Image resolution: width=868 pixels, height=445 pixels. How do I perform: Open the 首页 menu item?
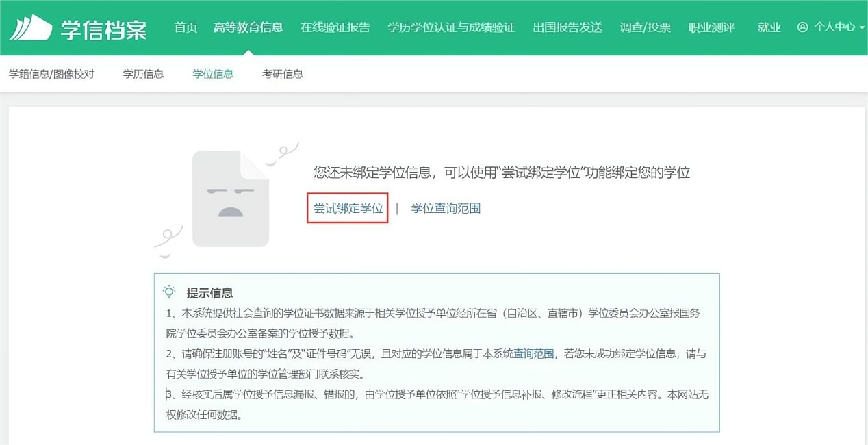pyautogui.click(x=186, y=27)
